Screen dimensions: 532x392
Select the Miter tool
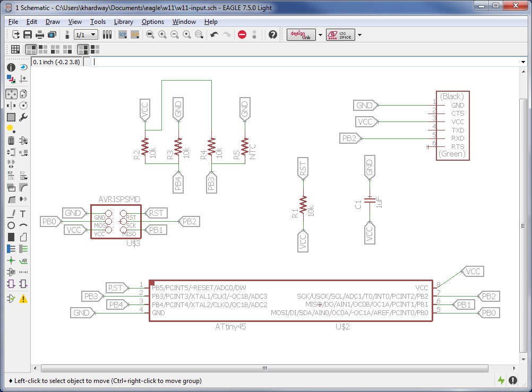pyautogui.click(x=23, y=187)
